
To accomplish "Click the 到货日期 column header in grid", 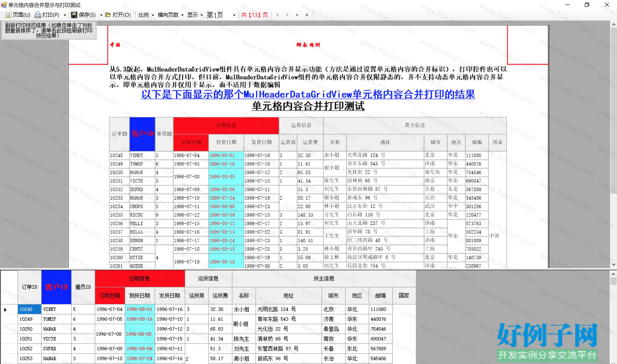I will pyautogui.click(x=140, y=295).
